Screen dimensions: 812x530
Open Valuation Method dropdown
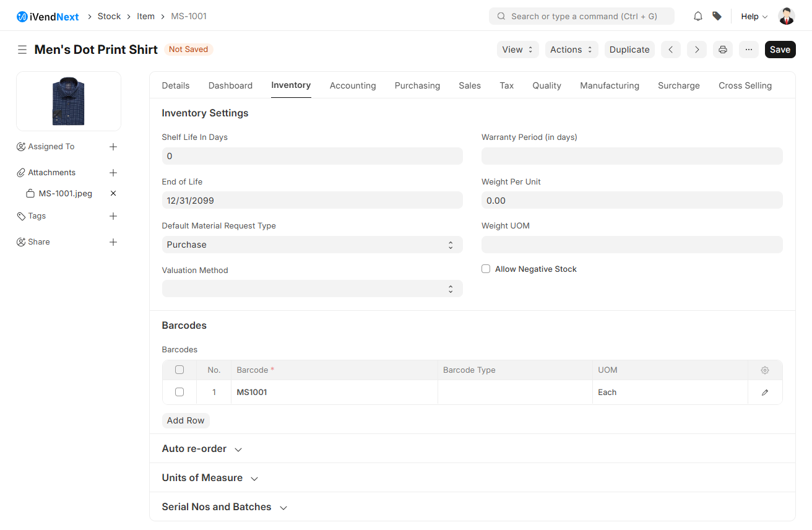[x=313, y=289]
